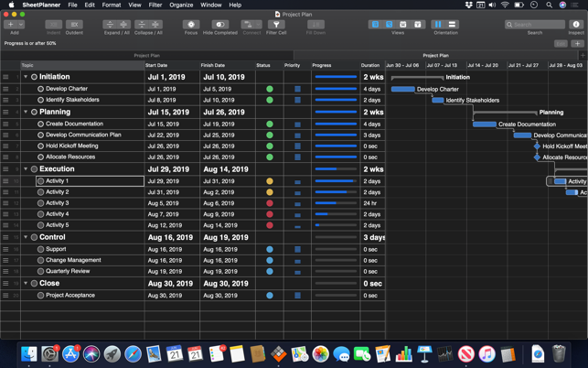Click the row handle icon for Initiation
The height and width of the screenshot is (368, 588).
[x=5, y=77]
